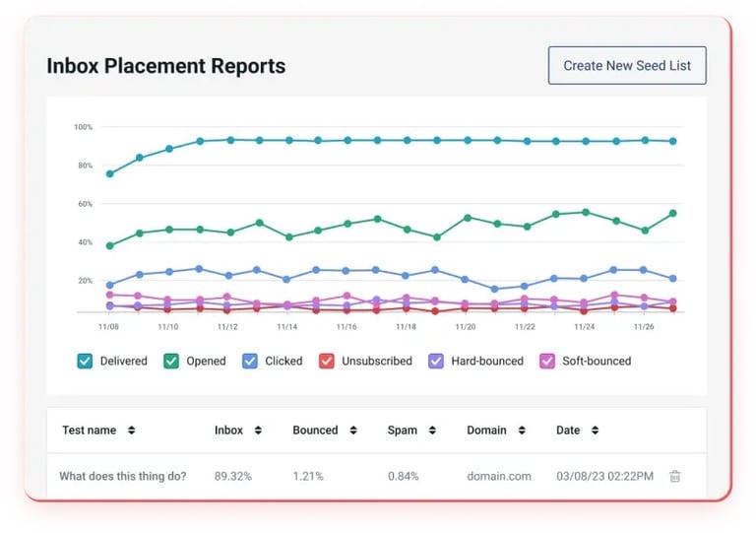
Task: Click the Inbox column header label
Action: (228, 431)
